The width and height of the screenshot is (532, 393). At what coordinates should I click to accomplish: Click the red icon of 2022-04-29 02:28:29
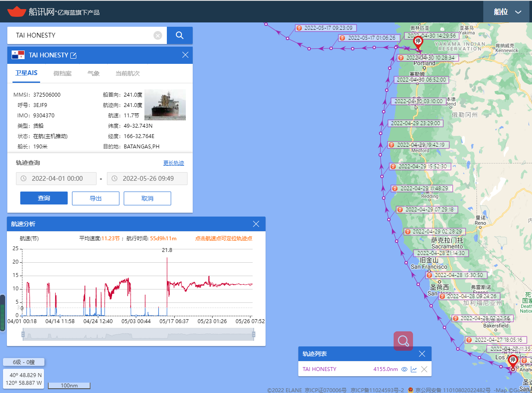407,232
